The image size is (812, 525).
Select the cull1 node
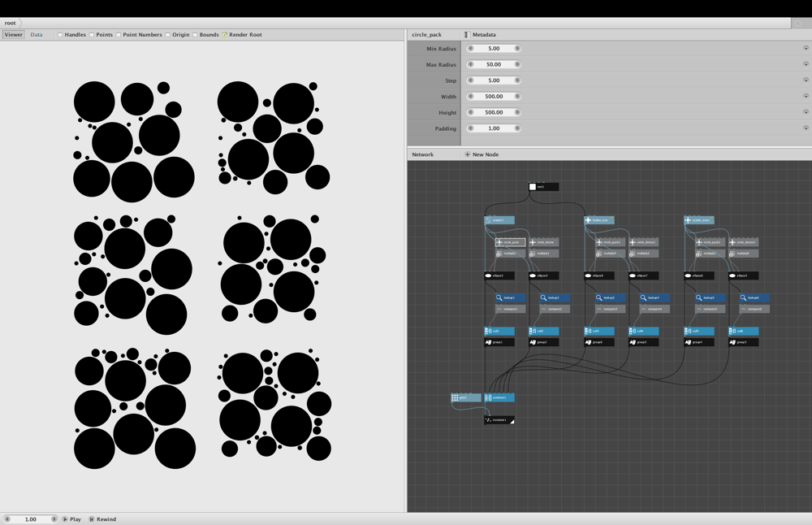[x=499, y=331]
